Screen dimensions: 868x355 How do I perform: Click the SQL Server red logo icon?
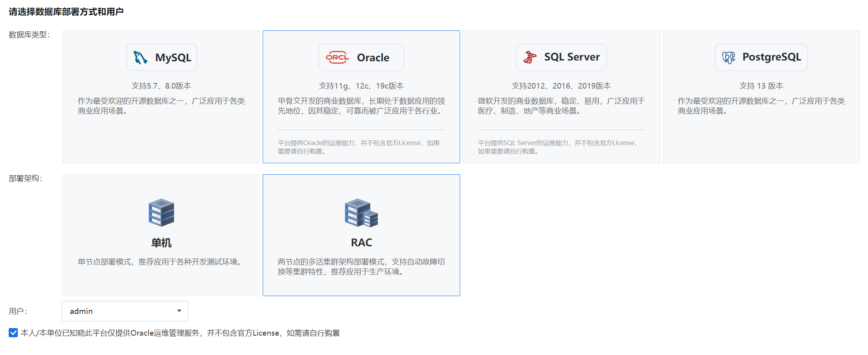pyautogui.click(x=530, y=57)
